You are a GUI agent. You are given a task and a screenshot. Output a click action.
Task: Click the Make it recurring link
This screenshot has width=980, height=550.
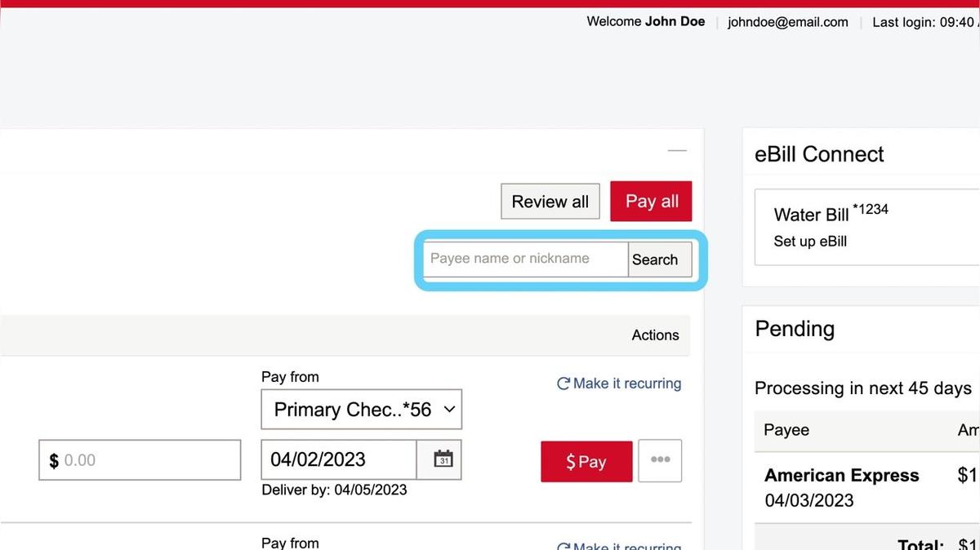click(627, 384)
